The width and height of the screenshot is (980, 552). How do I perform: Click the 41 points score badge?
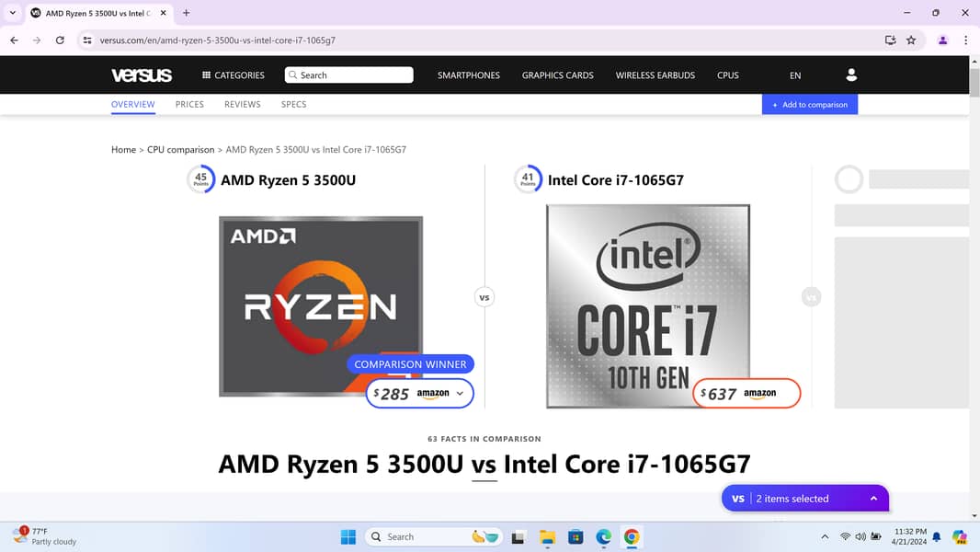pos(528,179)
